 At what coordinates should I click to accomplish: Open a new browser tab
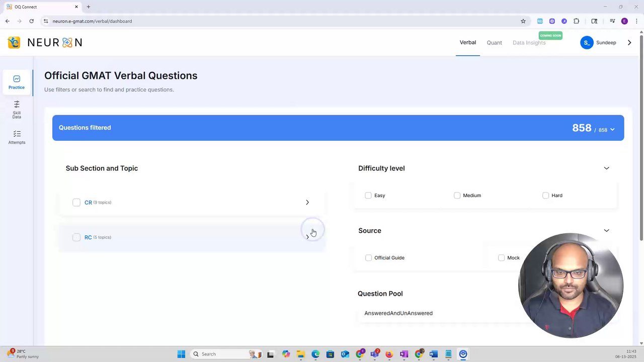(x=89, y=7)
